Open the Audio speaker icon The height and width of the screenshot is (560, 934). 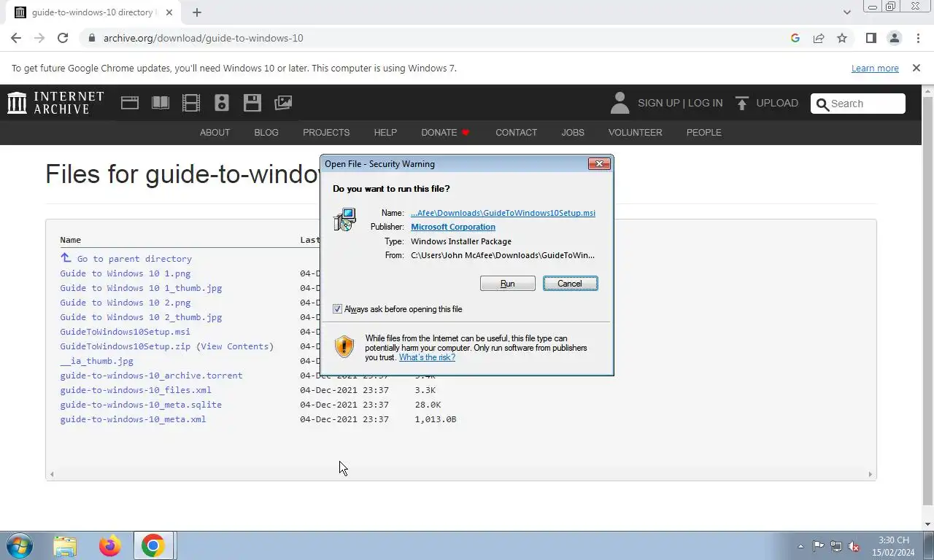[222, 103]
